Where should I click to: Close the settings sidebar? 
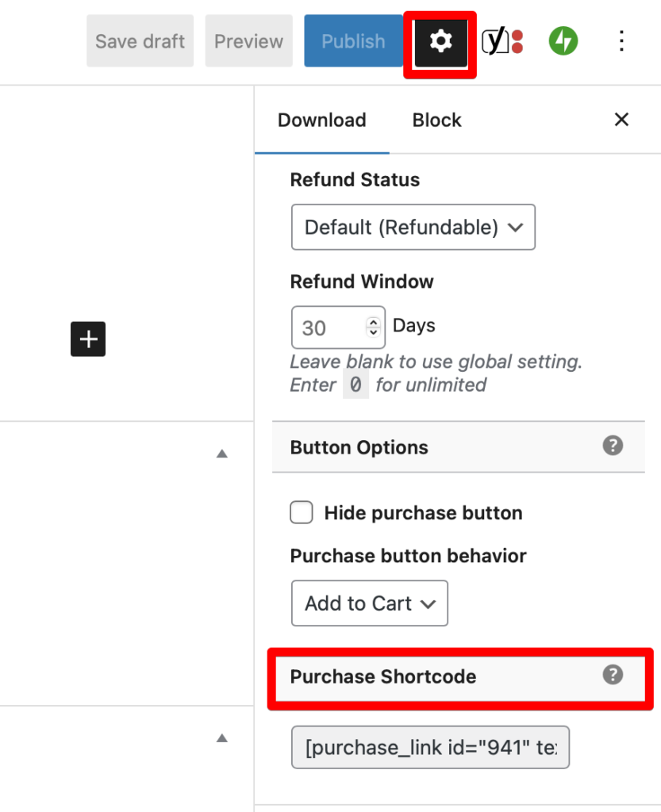[x=621, y=120]
